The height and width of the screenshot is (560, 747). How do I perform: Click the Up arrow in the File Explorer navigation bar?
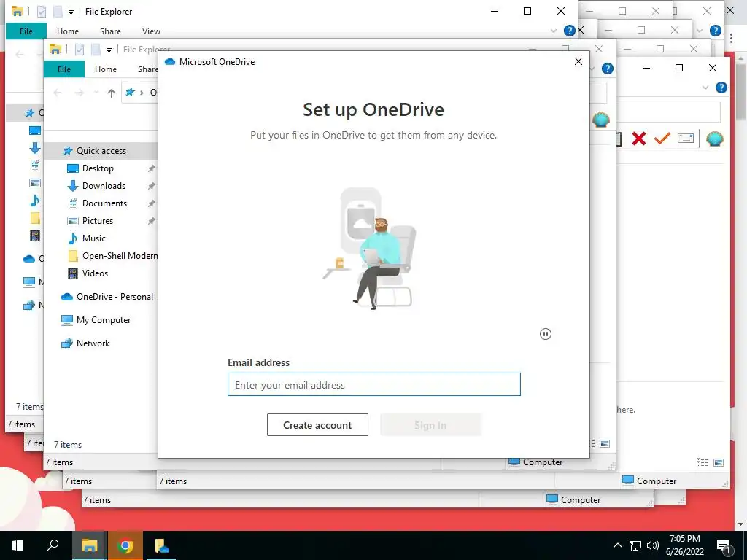(112, 93)
